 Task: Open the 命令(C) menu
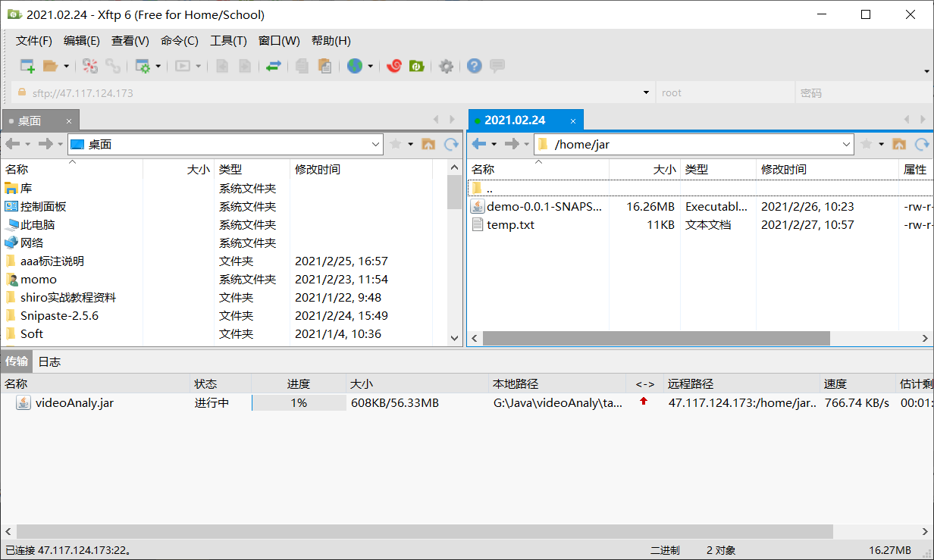pos(180,41)
